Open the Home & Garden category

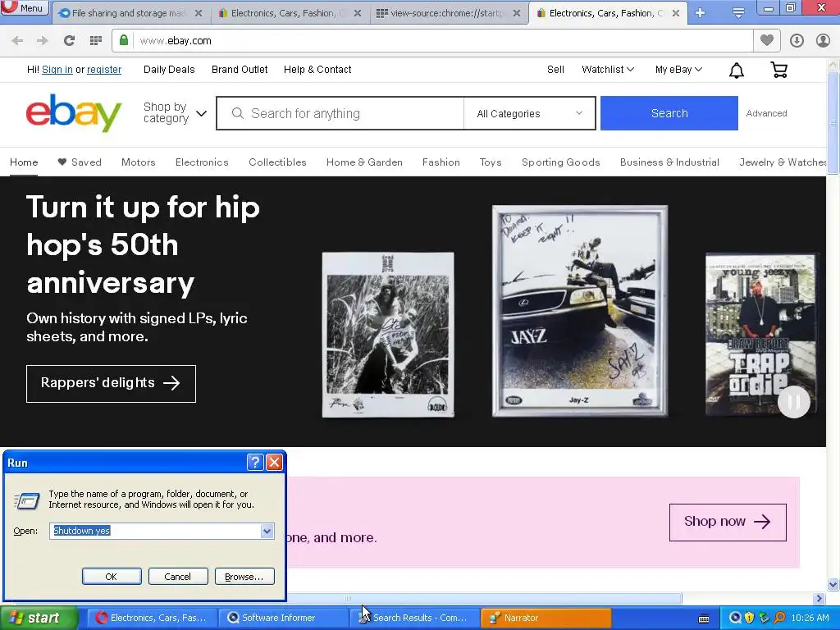point(364,162)
